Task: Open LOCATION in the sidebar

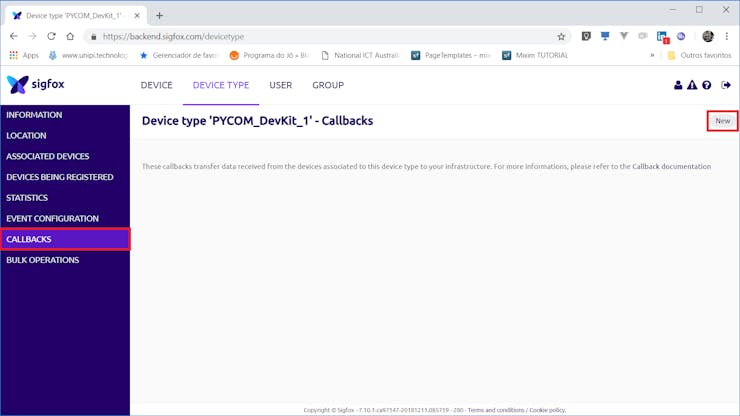Action: coord(65,136)
